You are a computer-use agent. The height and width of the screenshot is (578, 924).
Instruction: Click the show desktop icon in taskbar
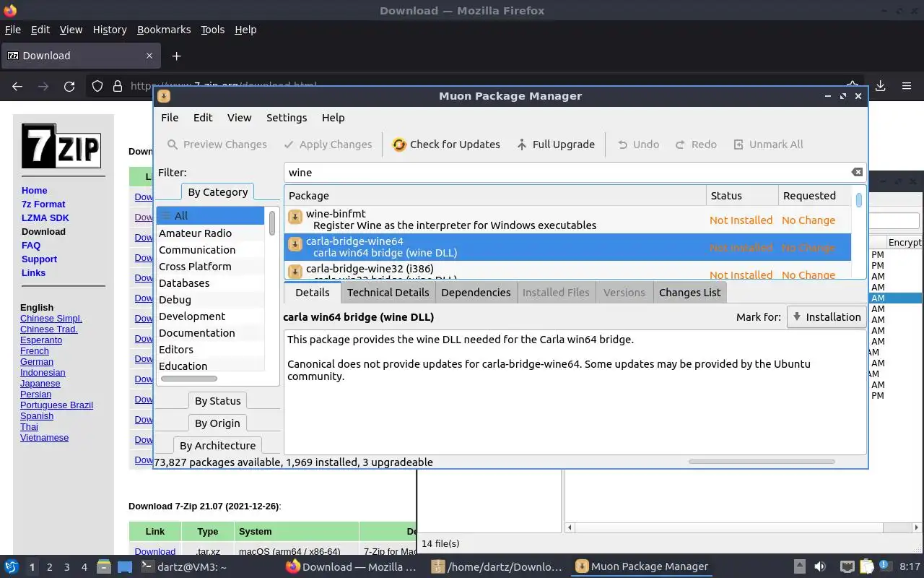pyautogui.click(x=125, y=566)
